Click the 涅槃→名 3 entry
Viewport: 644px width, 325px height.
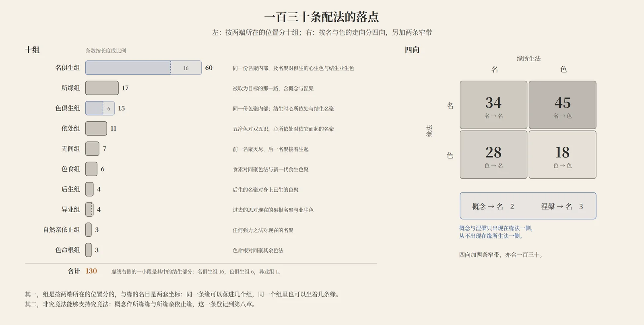562,207
